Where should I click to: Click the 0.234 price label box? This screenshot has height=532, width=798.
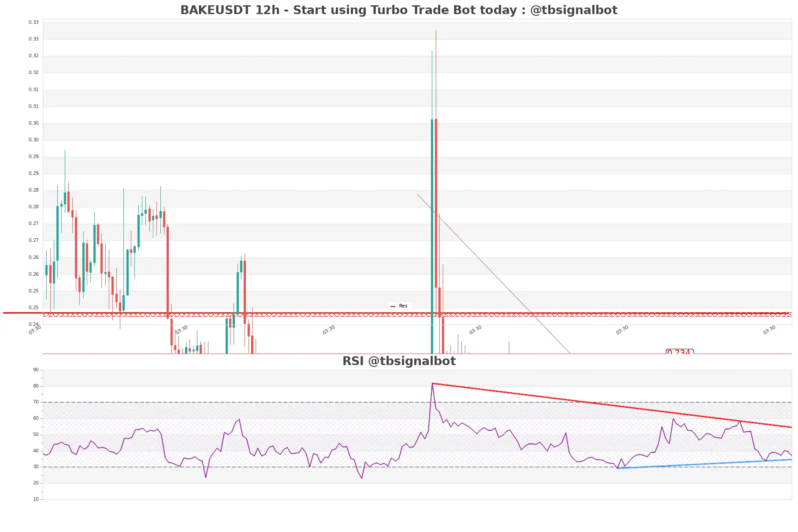(679, 351)
